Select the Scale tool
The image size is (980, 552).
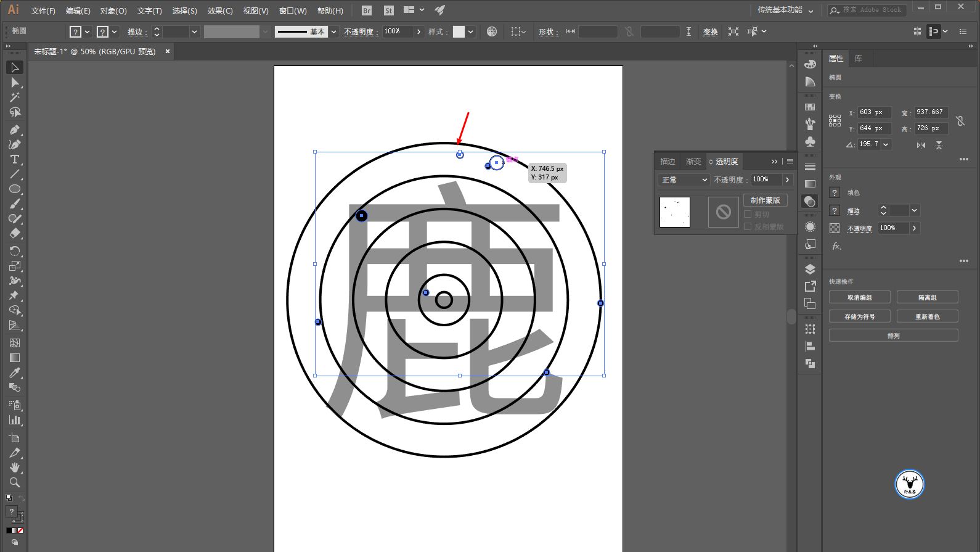pos(15,266)
